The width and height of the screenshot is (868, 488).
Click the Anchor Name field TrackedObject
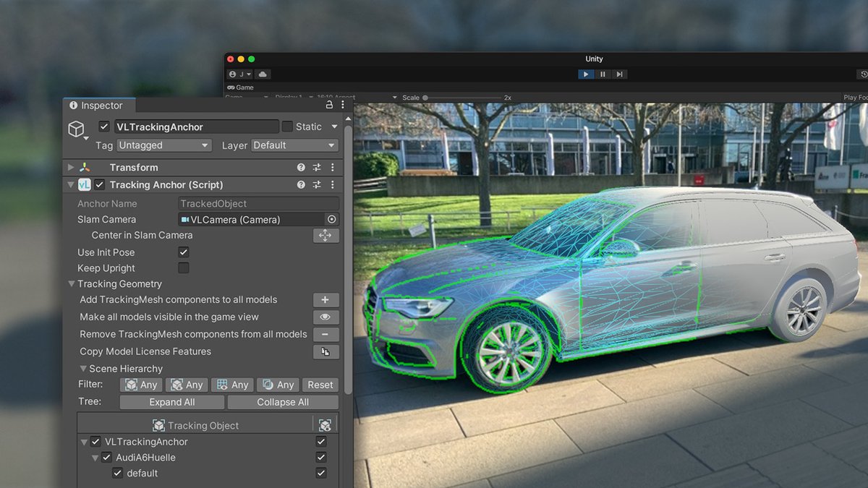pyautogui.click(x=258, y=204)
